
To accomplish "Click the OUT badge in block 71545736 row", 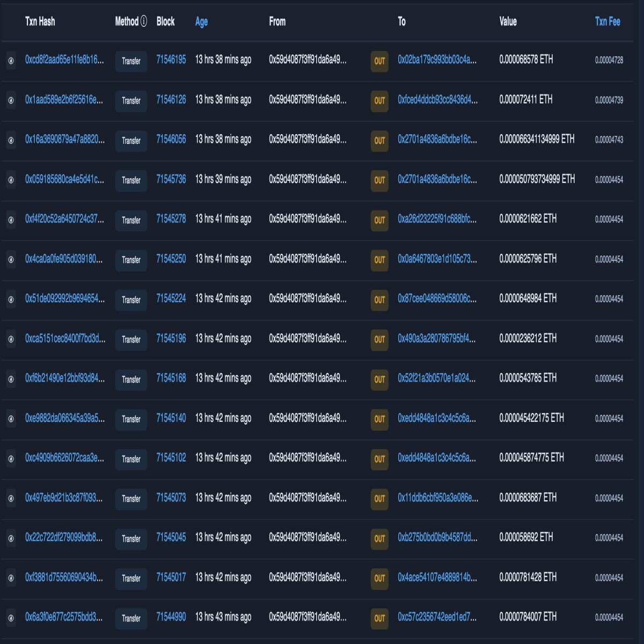I will pos(379,180).
